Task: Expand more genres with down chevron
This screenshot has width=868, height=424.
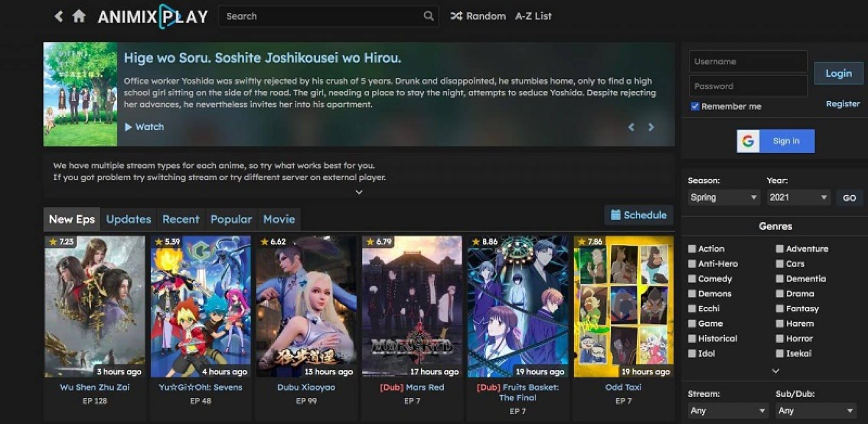Action: click(776, 371)
